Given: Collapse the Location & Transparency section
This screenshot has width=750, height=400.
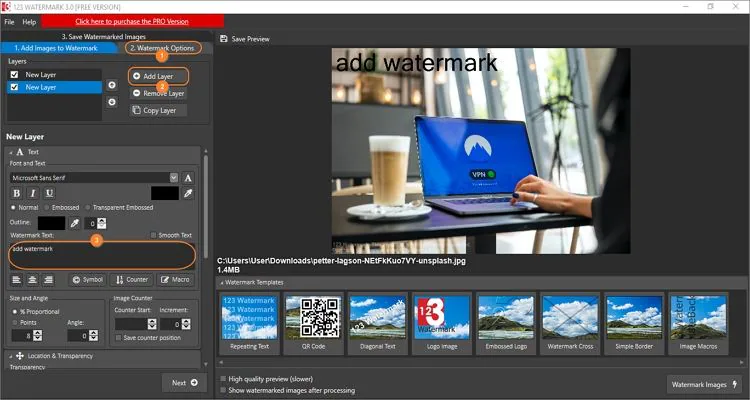Looking at the screenshot, I should [x=11, y=356].
